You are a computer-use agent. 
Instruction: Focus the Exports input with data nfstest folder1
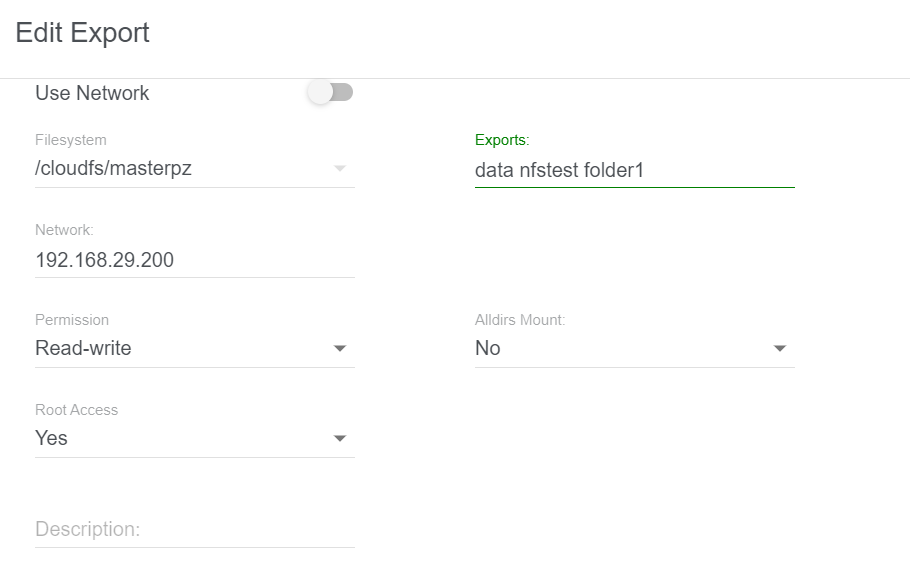(634, 170)
